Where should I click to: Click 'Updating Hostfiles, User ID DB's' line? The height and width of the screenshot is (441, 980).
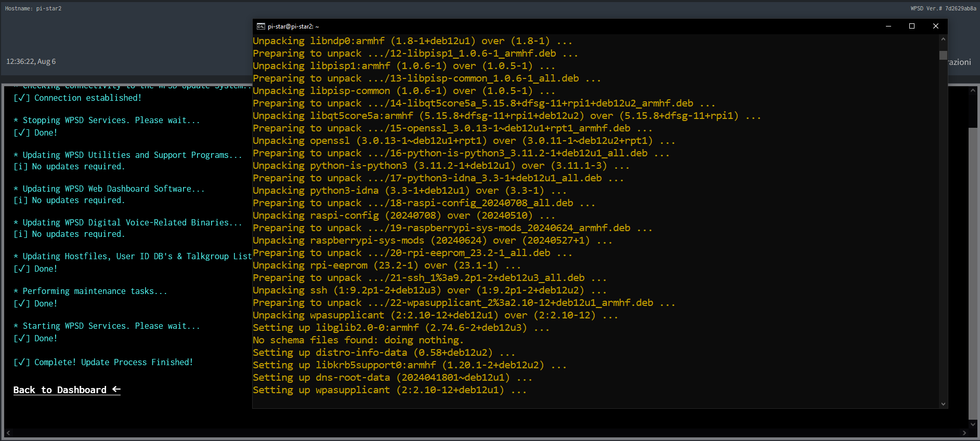133,256
